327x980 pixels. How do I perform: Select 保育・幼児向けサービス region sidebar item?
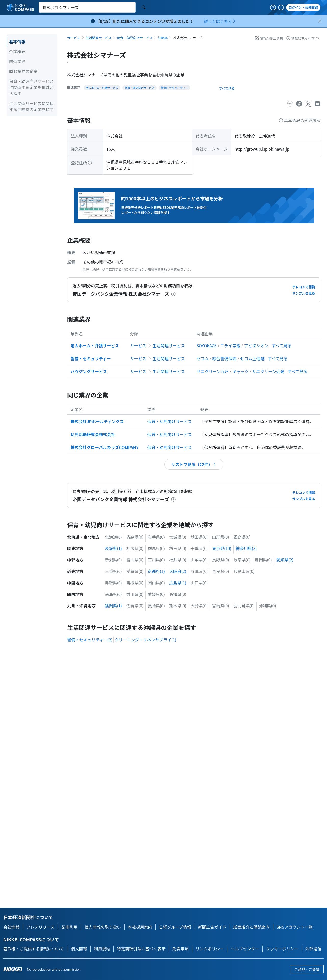[32, 88]
